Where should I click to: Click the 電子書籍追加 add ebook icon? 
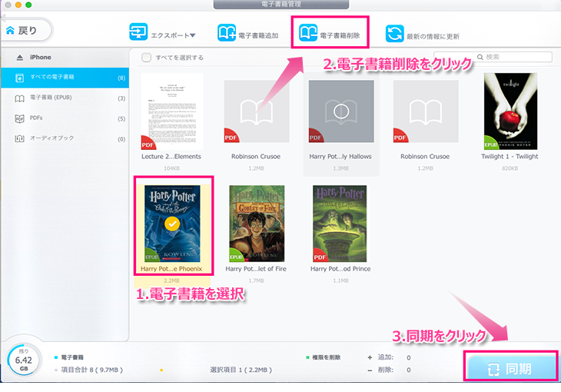pyautogui.click(x=227, y=33)
